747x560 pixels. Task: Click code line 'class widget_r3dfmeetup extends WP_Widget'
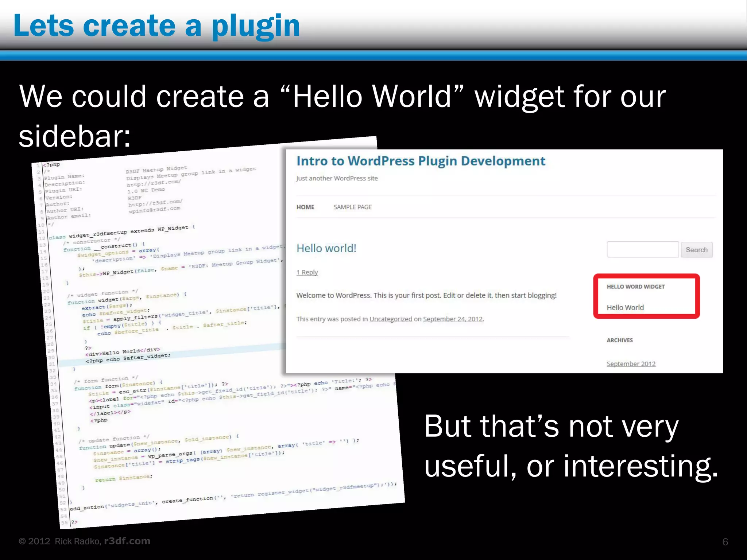[x=122, y=232]
